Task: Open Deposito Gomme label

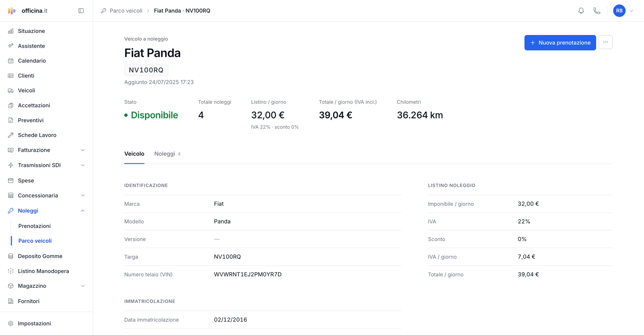Action: pos(40,256)
